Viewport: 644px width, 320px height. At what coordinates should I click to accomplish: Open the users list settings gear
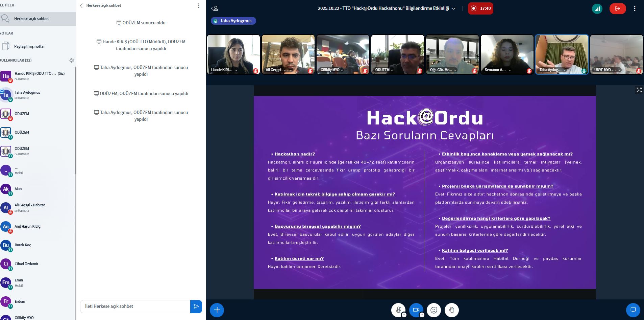click(x=72, y=60)
